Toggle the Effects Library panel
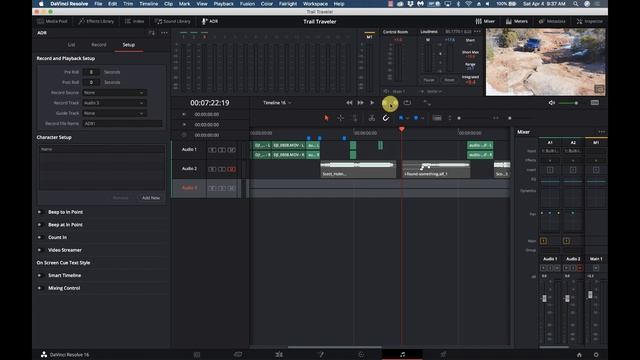The height and width of the screenshot is (360, 640). coord(96,21)
